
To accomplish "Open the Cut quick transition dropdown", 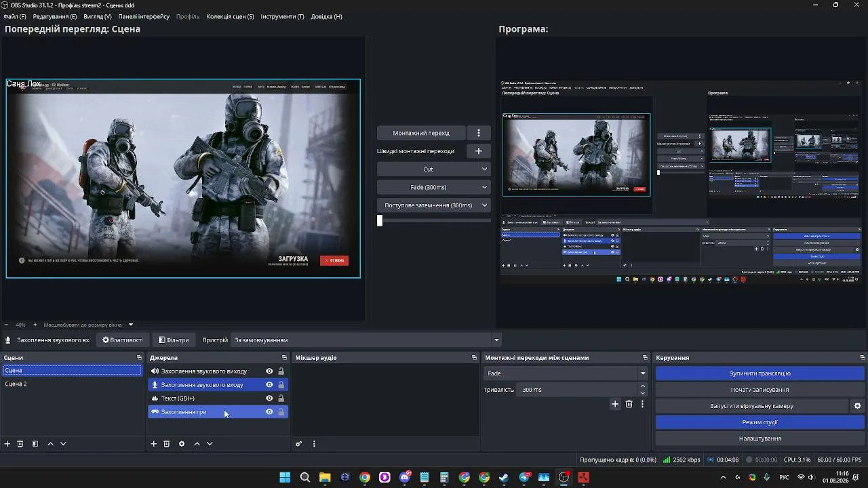I will [434, 169].
